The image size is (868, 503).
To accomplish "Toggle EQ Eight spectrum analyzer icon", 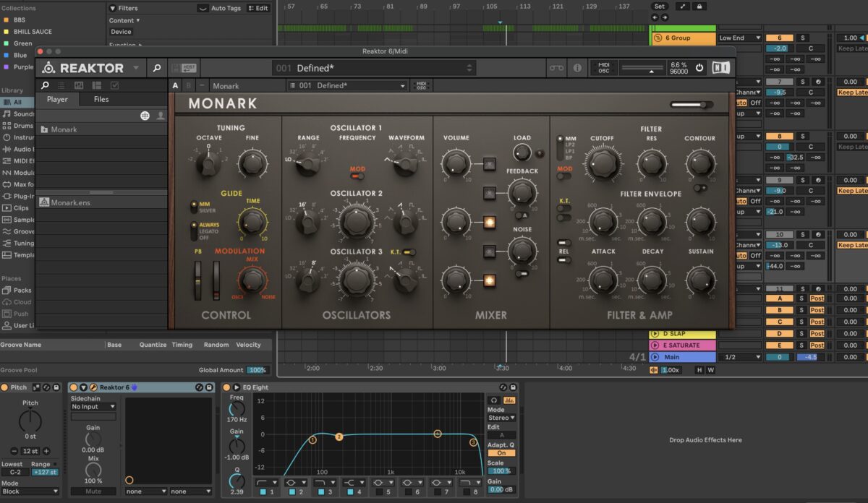I will tap(509, 400).
